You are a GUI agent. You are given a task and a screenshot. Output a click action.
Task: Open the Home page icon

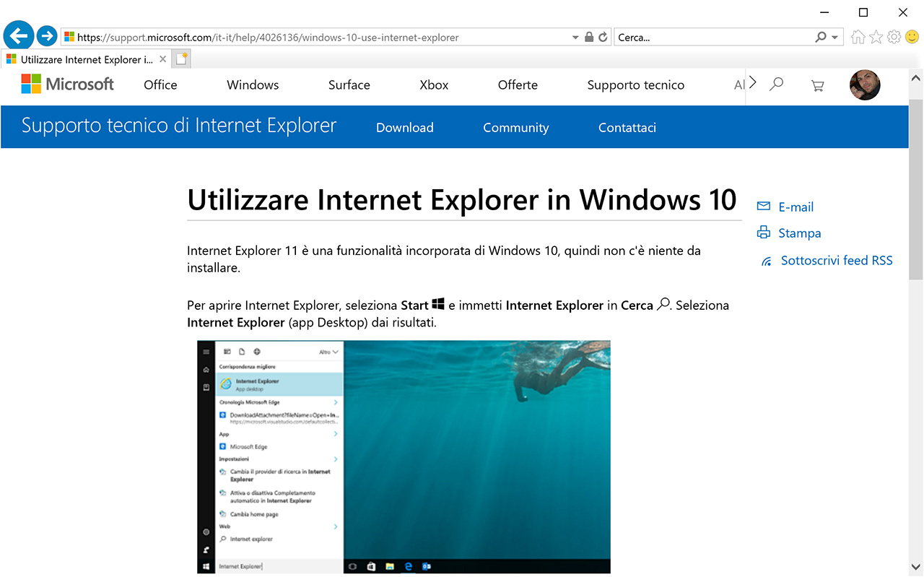point(858,37)
